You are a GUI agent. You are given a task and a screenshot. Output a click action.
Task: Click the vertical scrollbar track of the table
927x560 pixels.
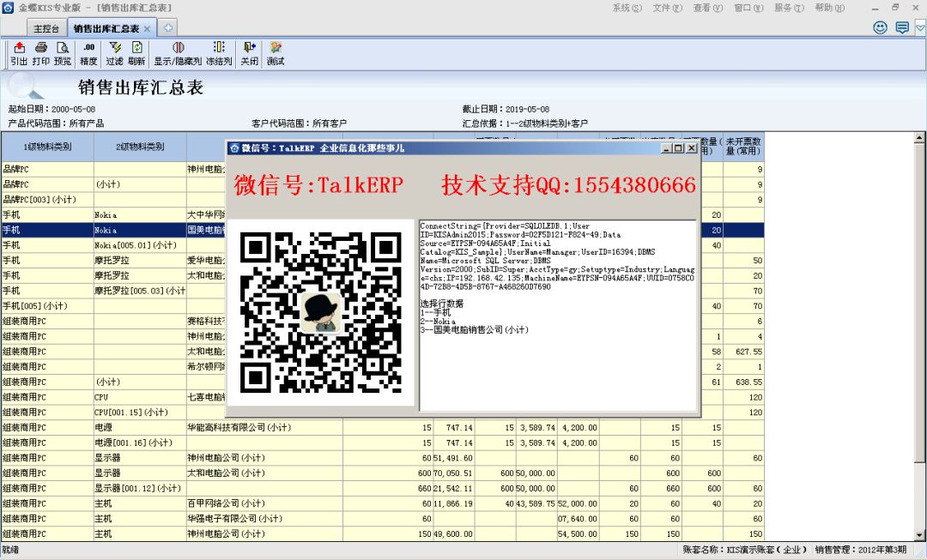click(x=919, y=497)
